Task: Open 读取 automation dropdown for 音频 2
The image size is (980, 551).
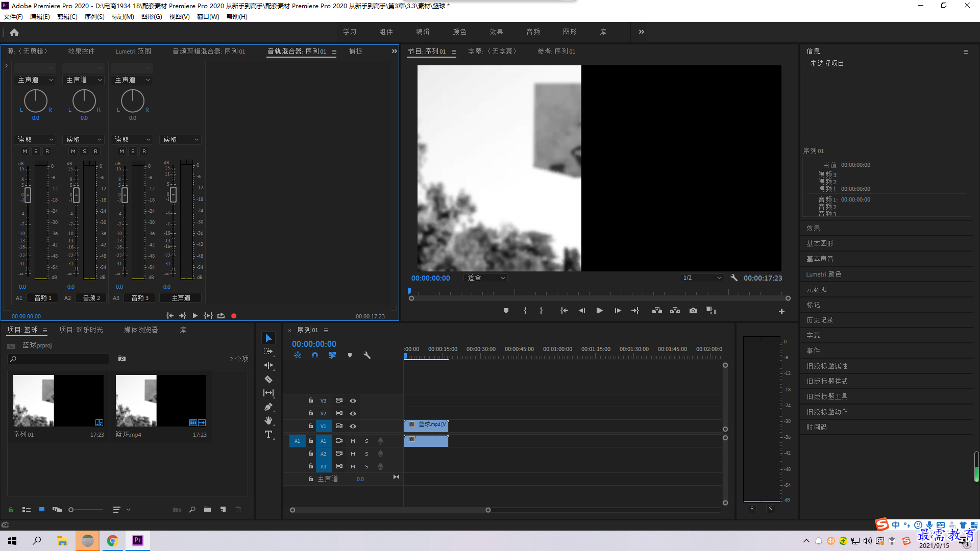Action: [x=84, y=139]
